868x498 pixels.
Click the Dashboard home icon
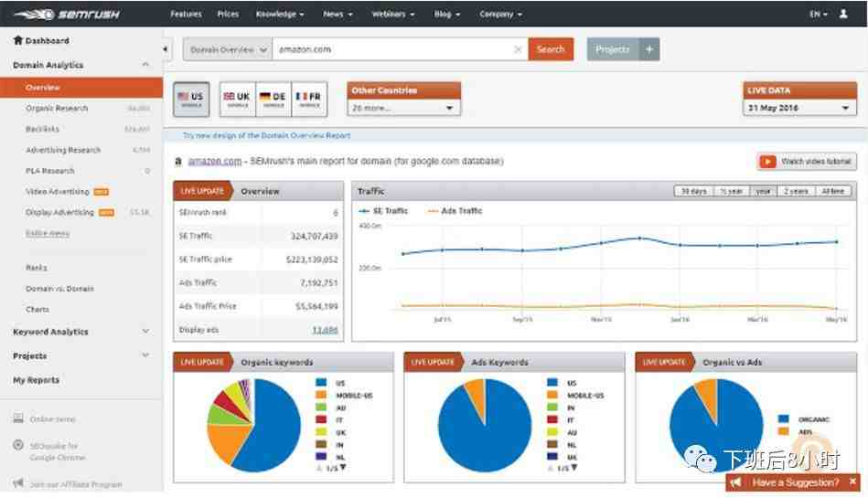(x=17, y=40)
